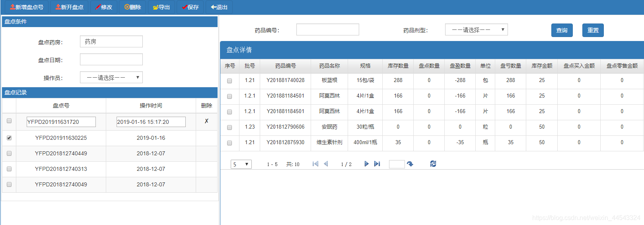Screen dimensions: 644x225
Task: Uncheck the box for record YFPD201911630225
Action: 9,138
